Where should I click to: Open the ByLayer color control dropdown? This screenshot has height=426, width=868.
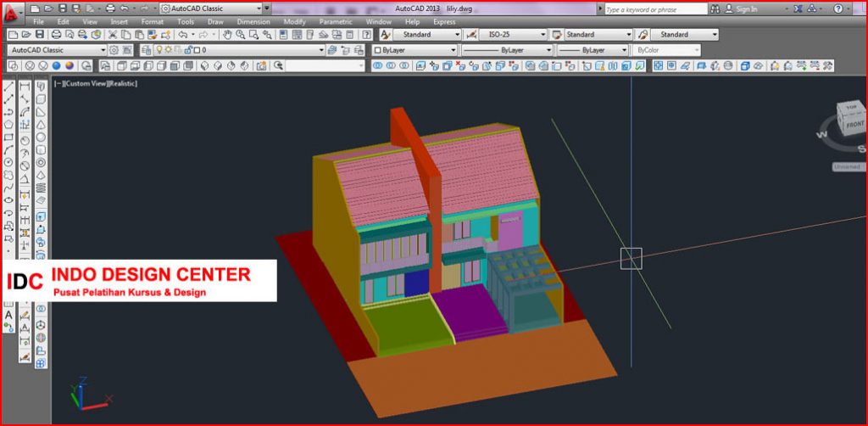[414, 50]
